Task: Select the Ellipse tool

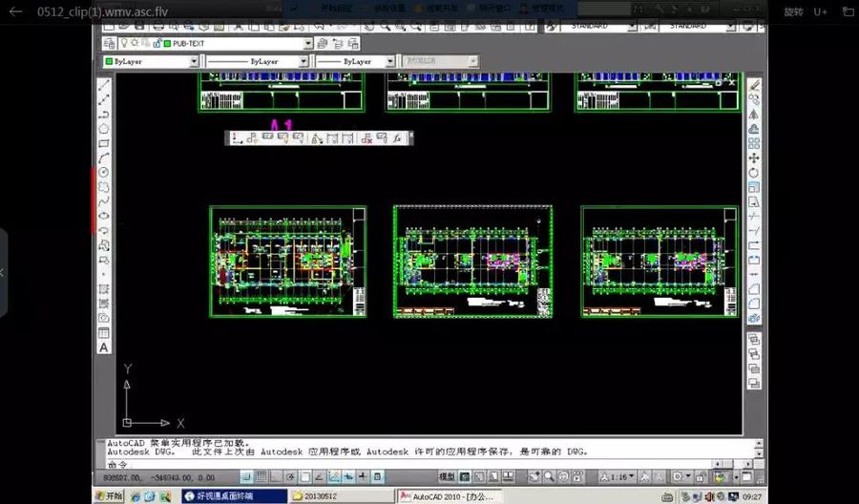Action: click(x=103, y=216)
